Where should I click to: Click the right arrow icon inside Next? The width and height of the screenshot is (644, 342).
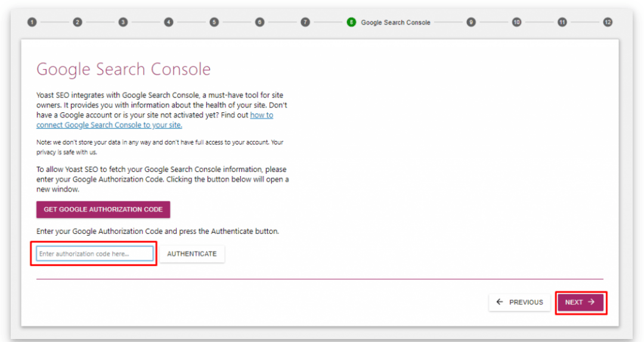tap(592, 302)
